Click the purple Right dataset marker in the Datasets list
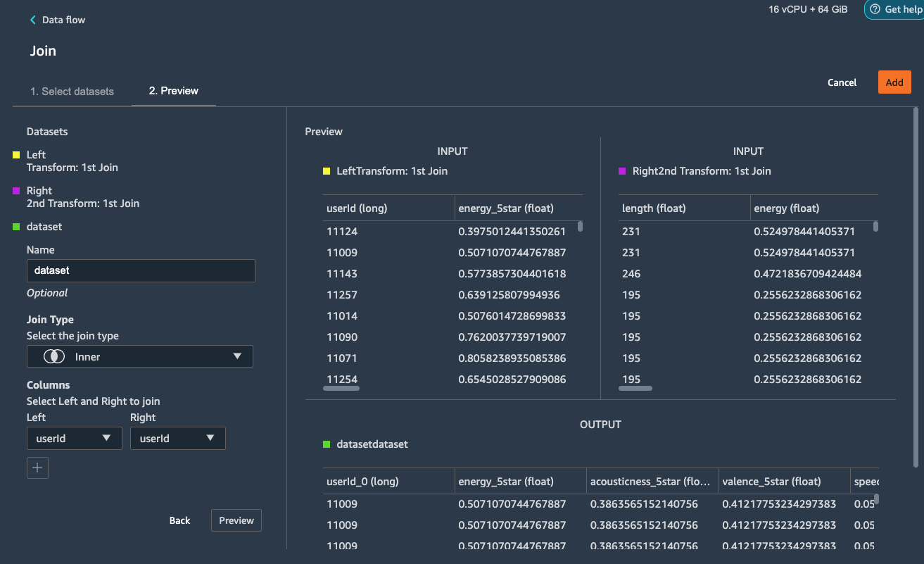The image size is (924, 564). pyautogui.click(x=16, y=191)
